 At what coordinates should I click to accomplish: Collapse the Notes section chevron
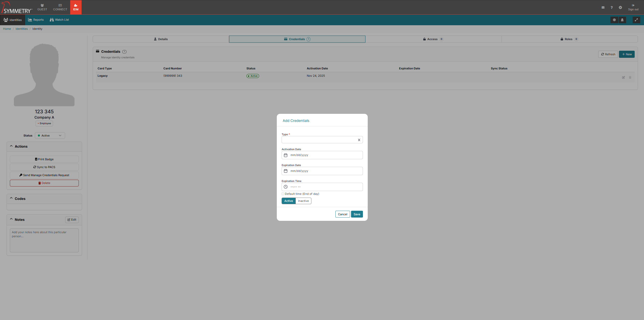click(x=11, y=220)
